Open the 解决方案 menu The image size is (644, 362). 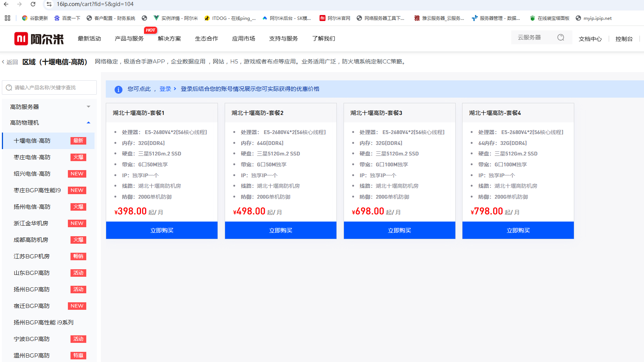click(170, 39)
